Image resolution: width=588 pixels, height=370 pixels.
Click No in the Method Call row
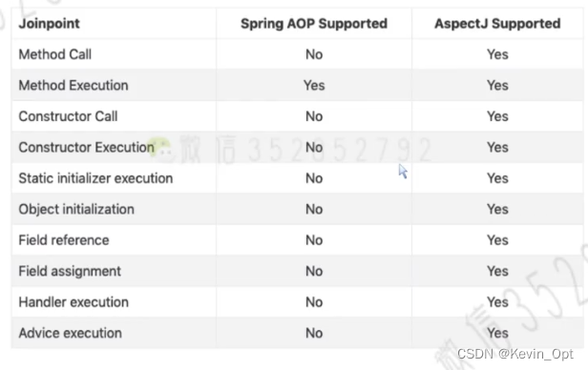314,54
